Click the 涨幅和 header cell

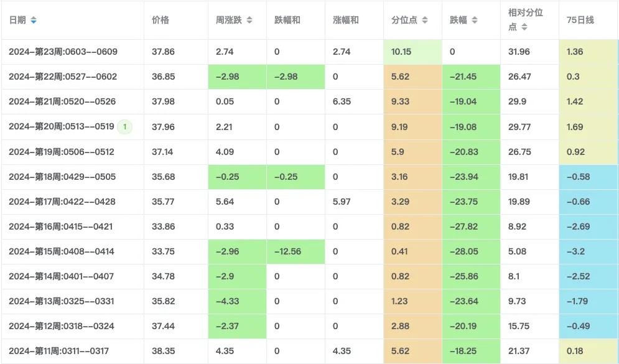(346, 21)
